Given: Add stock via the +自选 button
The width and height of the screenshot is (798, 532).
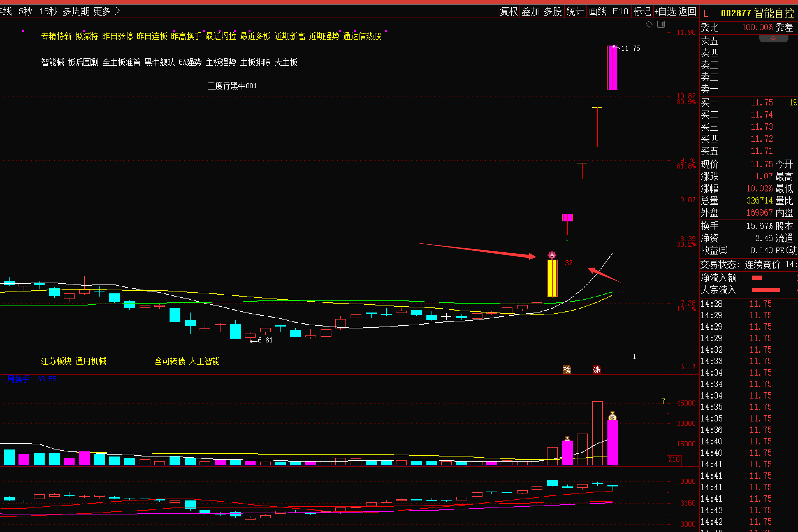Looking at the screenshot, I should [665, 11].
